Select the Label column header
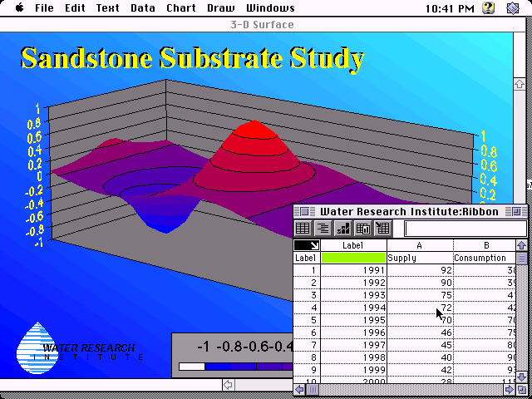This screenshot has width=532, height=399. click(353, 245)
